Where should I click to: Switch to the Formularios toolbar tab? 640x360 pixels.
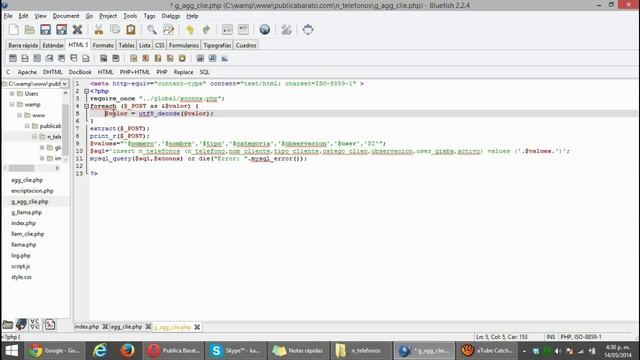tap(184, 45)
